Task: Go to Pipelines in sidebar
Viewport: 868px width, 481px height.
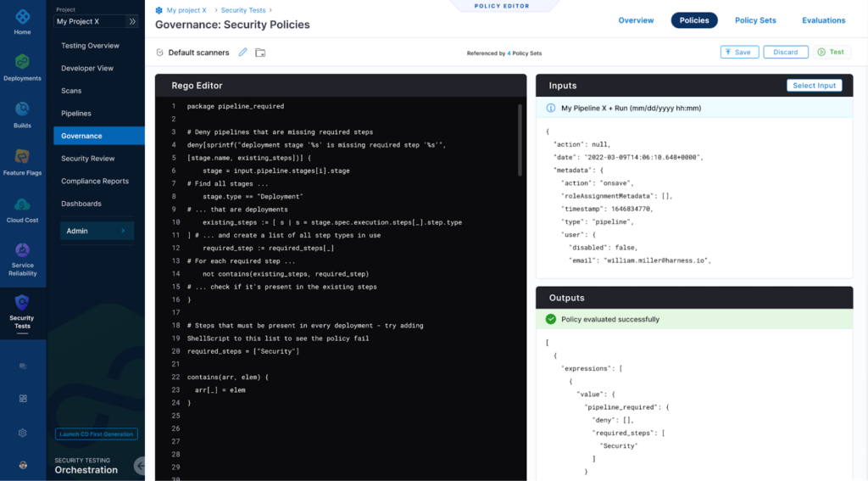Action: coord(76,113)
